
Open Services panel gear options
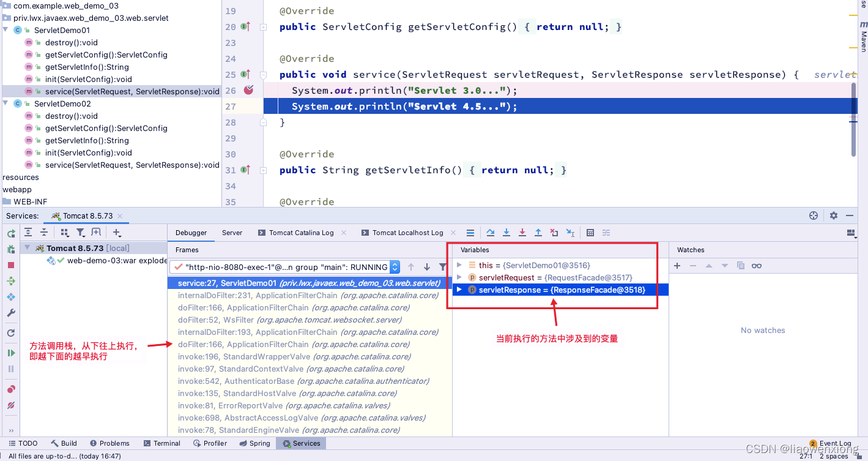pyautogui.click(x=834, y=216)
